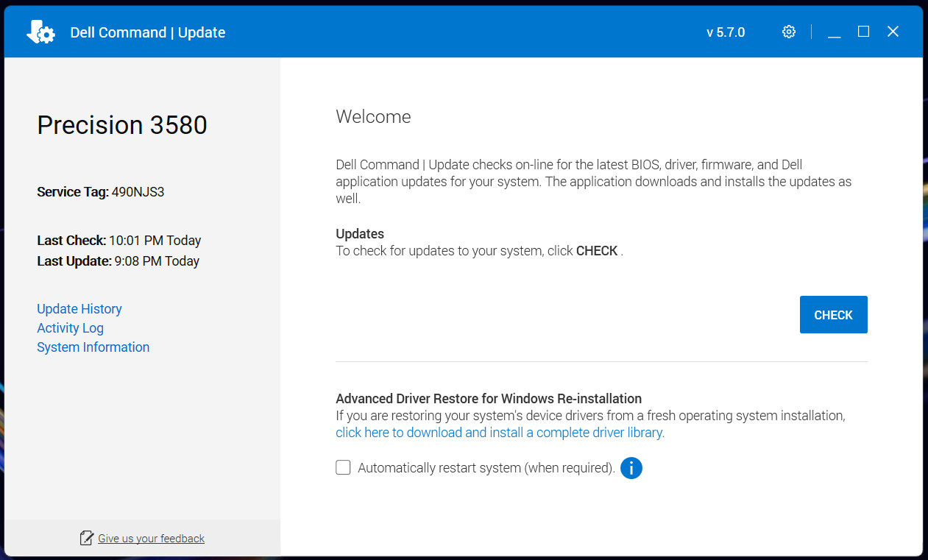This screenshot has height=560, width=928.
Task: Click the 'Automatically restart system (when required)' label
Action: pyautogui.click(x=486, y=468)
